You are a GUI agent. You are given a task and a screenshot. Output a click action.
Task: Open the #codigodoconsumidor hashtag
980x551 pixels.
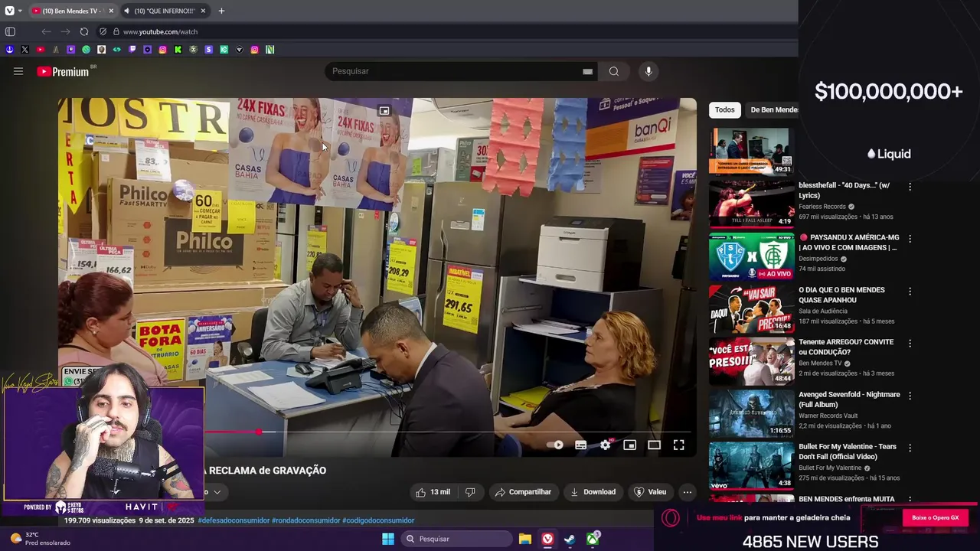point(378,520)
